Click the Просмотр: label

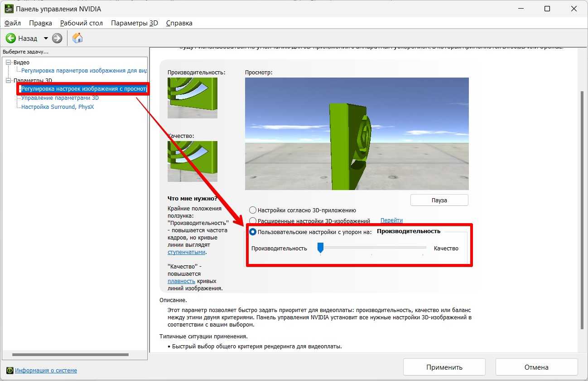click(x=259, y=72)
